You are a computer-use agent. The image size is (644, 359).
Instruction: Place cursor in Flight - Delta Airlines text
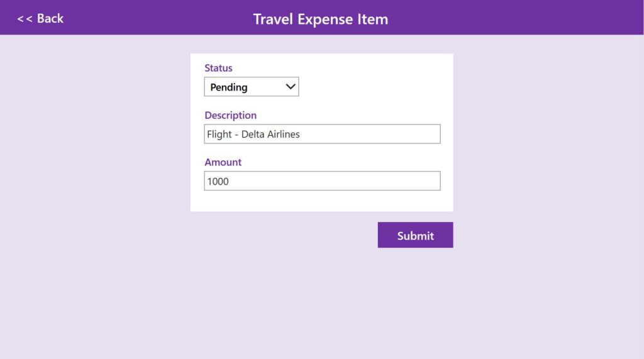253,135
